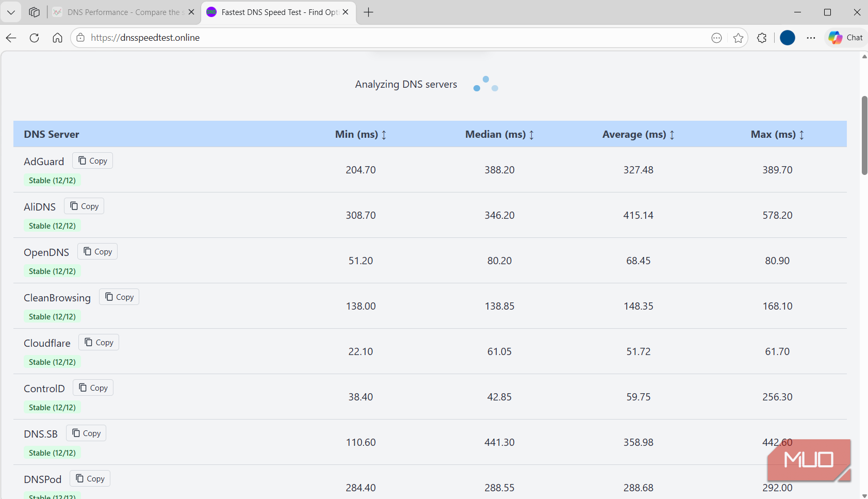Open a new browser tab
Screen dimensions: 868x499
368,12
